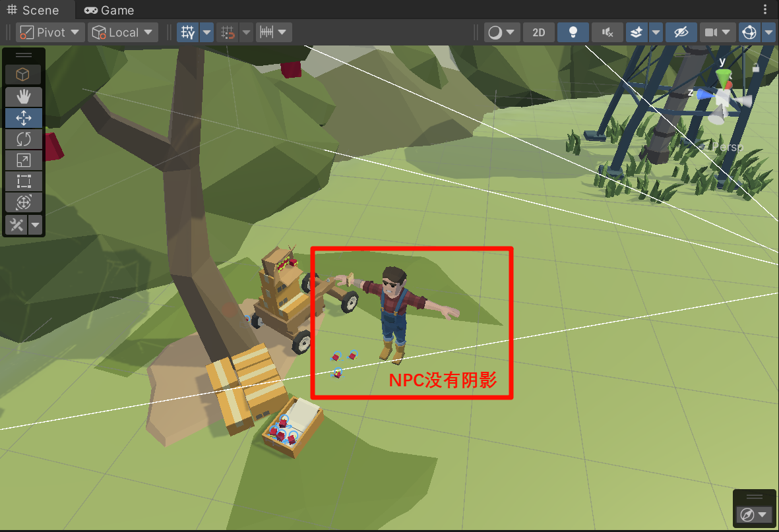Select the apple crate box on ground
The width and height of the screenshot is (779, 532).
click(294, 427)
